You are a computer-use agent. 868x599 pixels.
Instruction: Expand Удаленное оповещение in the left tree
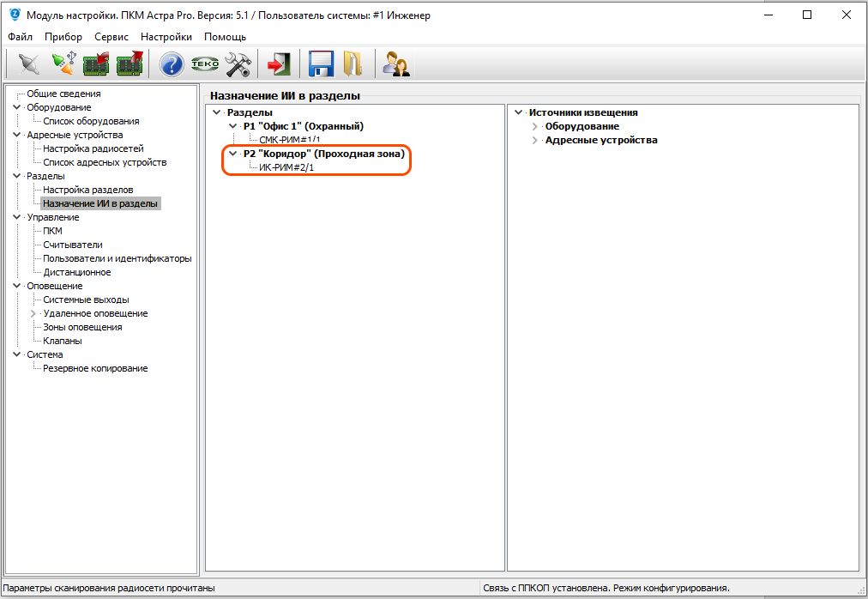point(33,313)
